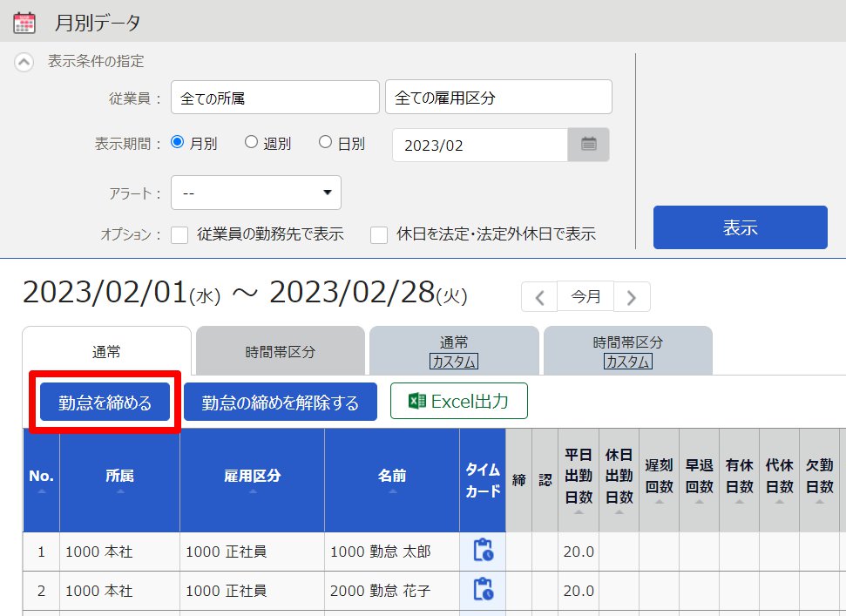Sort table by No. column
This screenshot has height=616, width=846.
point(42,480)
